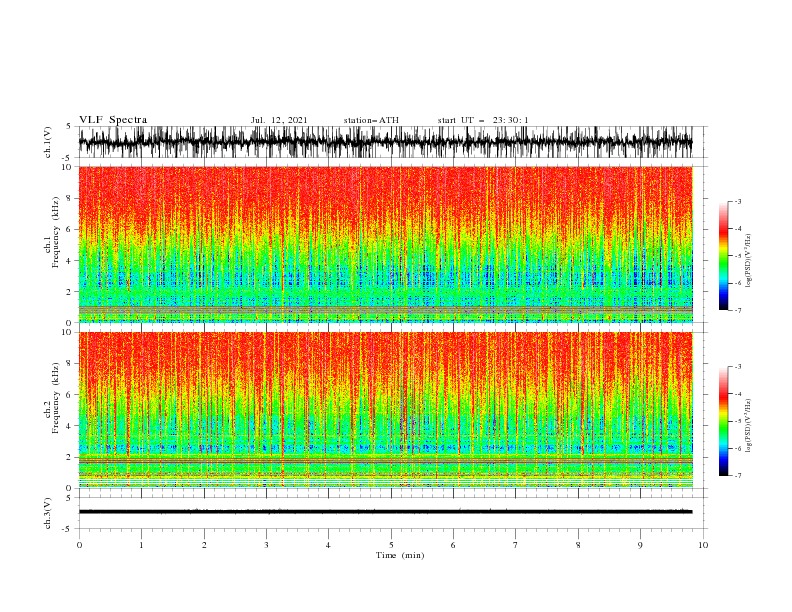This screenshot has height=612, width=792.
Task: Click the '-3' value on ch.1 colorbar
Action: coord(737,201)
